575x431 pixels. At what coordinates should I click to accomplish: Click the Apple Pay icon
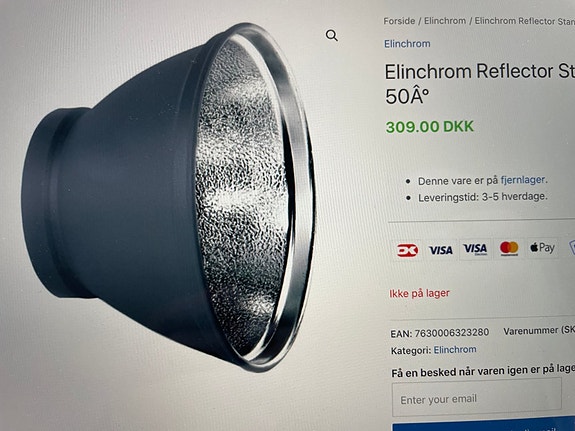542,248
